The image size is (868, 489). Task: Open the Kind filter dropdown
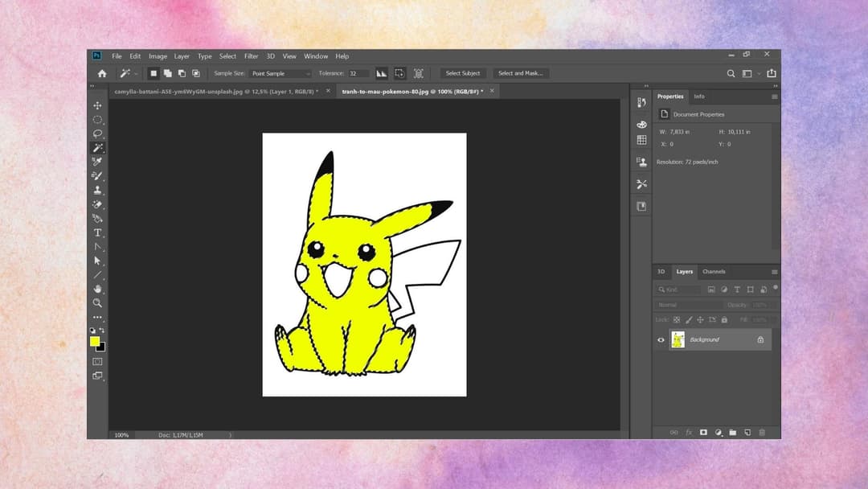672,290
